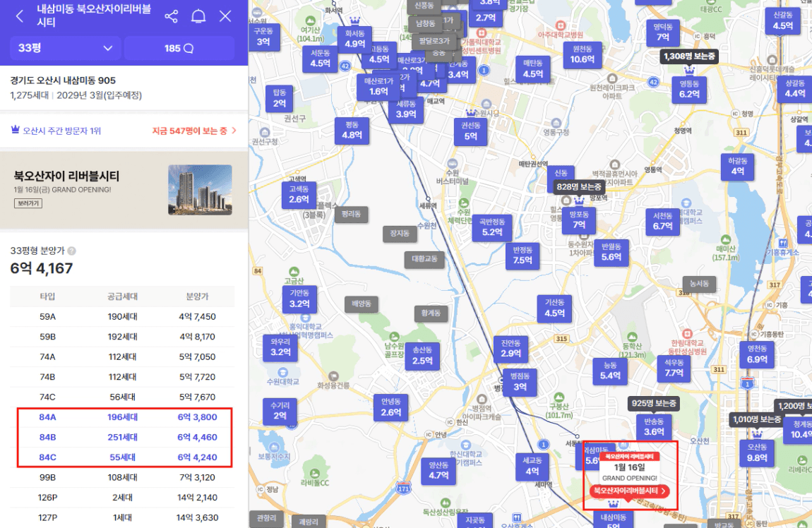
Task: Go back using the left arrow icon
Action: coord(19,16)
